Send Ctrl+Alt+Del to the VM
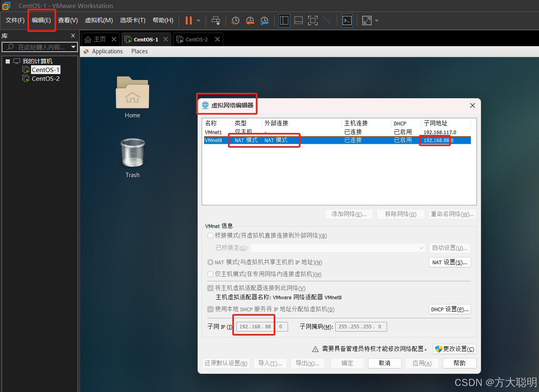 point(216,20)
